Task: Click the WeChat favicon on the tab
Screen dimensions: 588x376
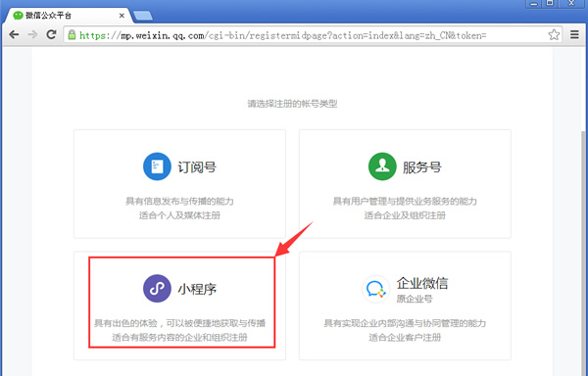Action: click(x=18, y=16)
